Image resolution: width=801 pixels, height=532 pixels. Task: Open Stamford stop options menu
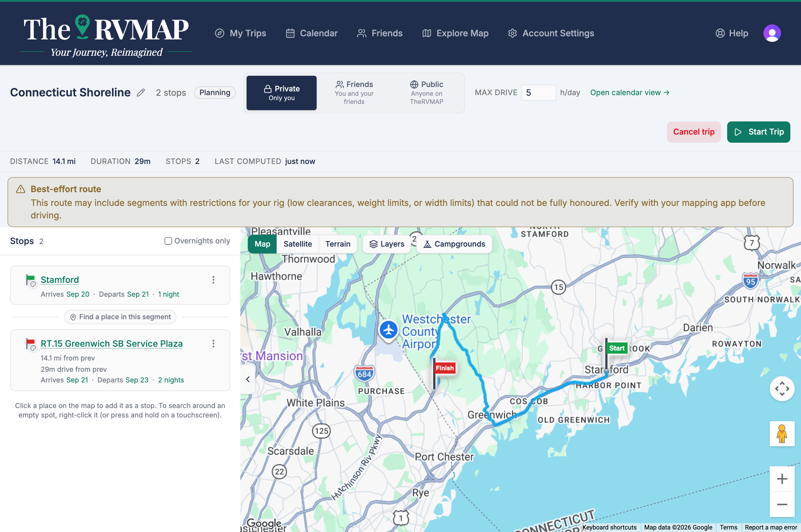(x=213, y=279)
